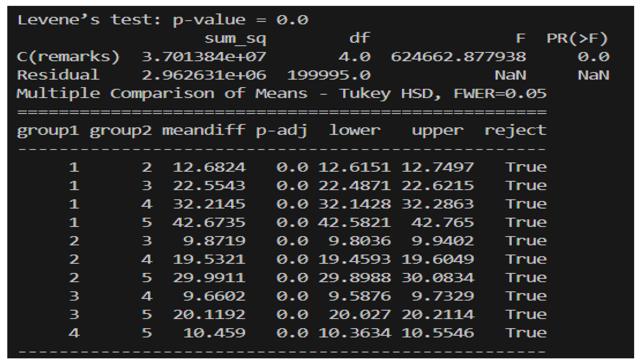Click the Residual row label
This screenshot has height=364, width=640.
[58, 75]
